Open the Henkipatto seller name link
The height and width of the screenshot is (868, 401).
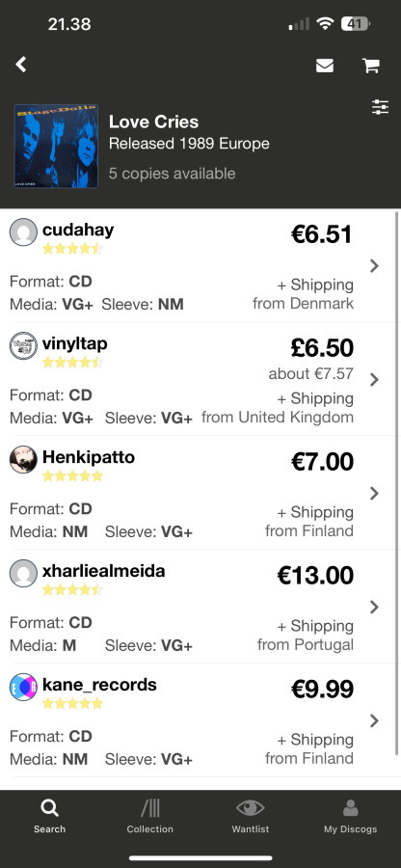pos(89,457)
